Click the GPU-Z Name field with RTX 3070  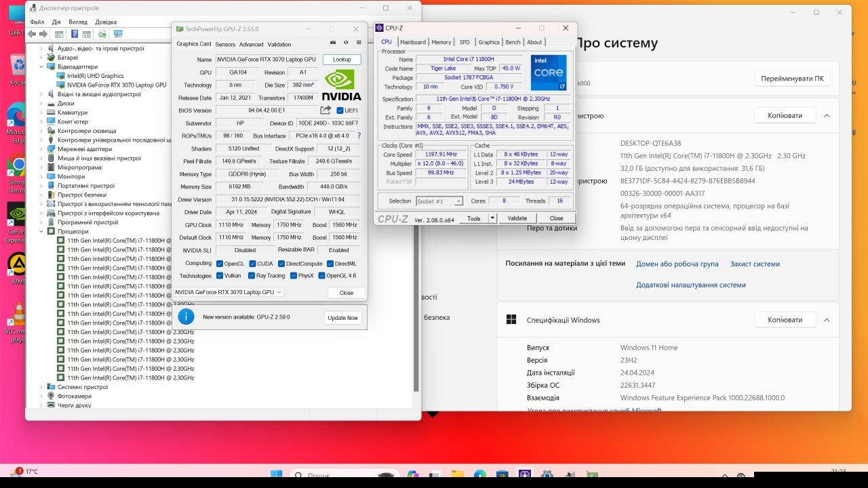[267, 60]
